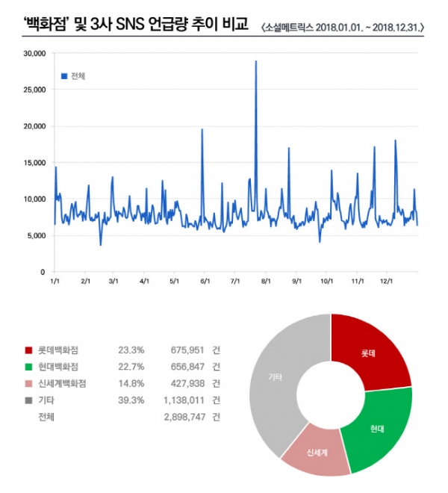
Task: Click the 전체 legend label in line chart
Action: [78, 76]
